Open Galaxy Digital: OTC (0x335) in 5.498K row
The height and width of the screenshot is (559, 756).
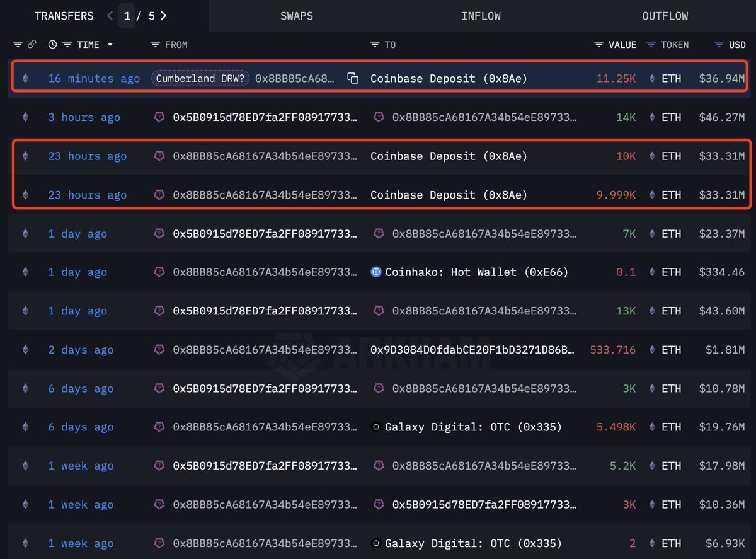point(473,427)
